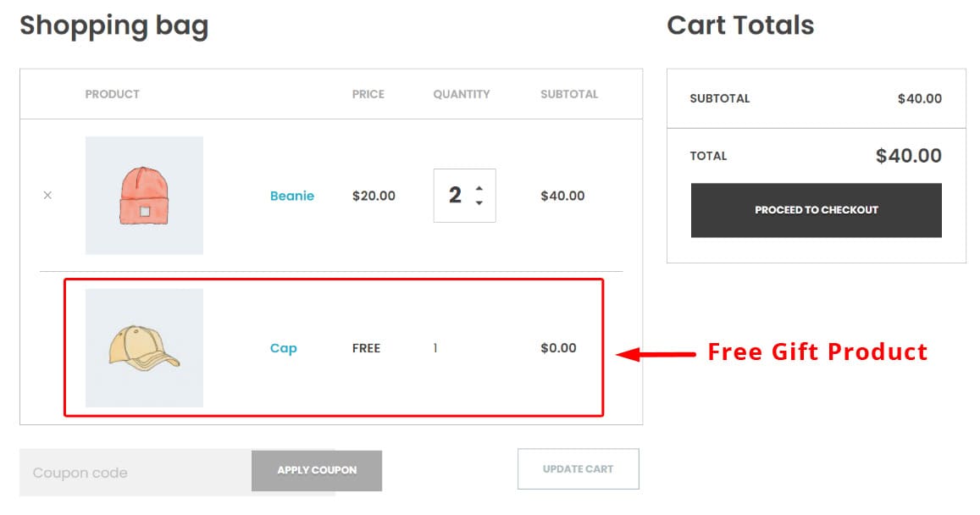Click the PRODUCT column header
980x515 pixels.
[112, 94]
